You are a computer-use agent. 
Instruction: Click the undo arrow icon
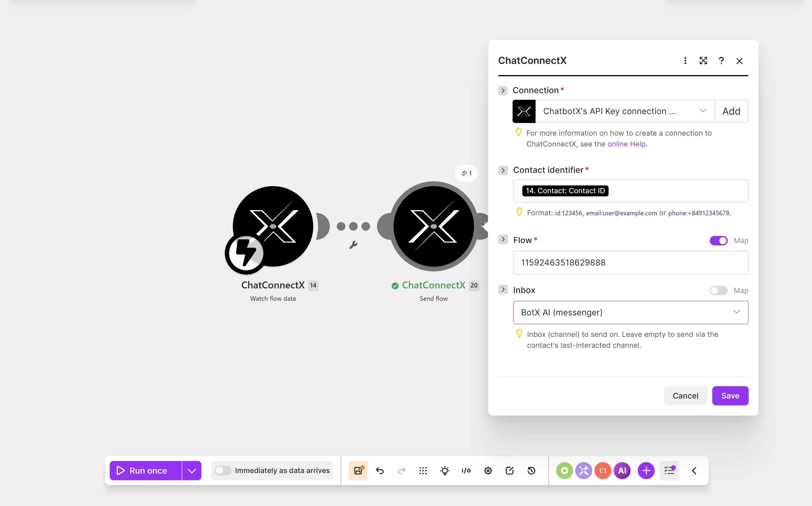(x=380, y=470)
